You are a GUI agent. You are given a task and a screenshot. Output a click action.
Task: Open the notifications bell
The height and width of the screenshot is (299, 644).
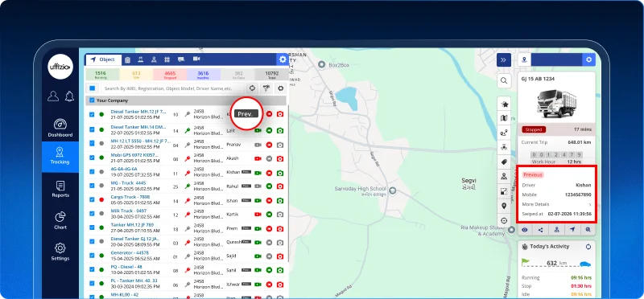[69, 96]
